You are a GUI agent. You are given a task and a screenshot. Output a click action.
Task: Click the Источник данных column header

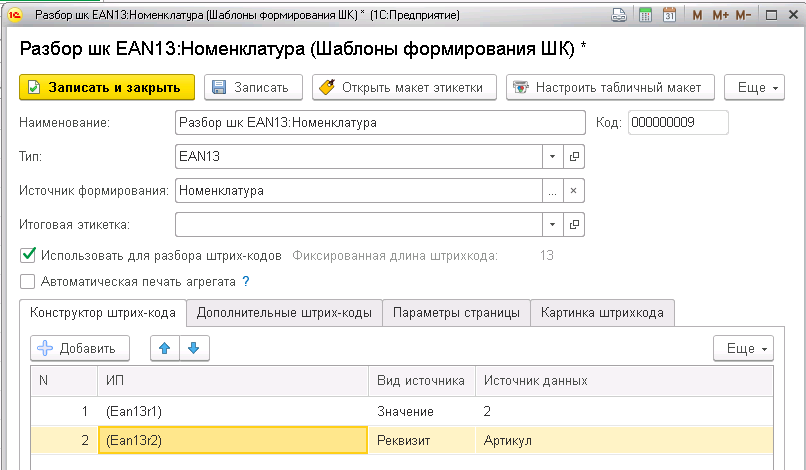(624, 381)
